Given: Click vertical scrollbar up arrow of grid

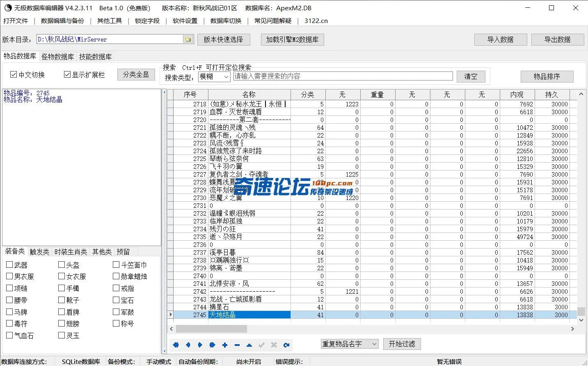Looking at the screenshot, I should (x=581, y=94).
